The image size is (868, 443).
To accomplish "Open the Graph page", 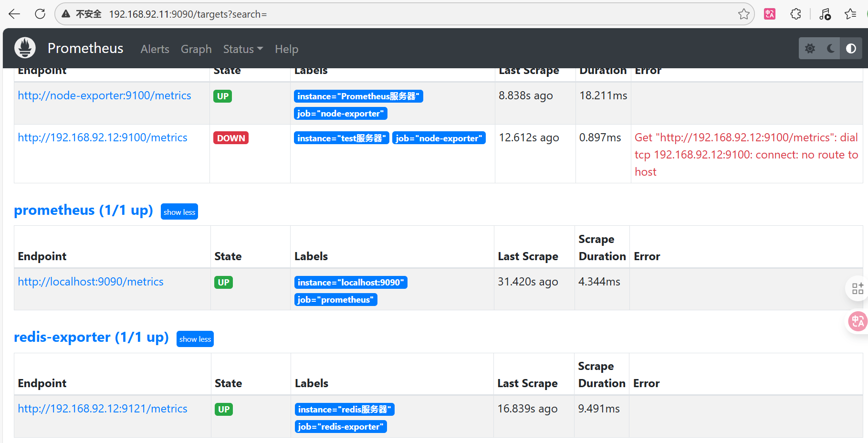I will point(196,49).
